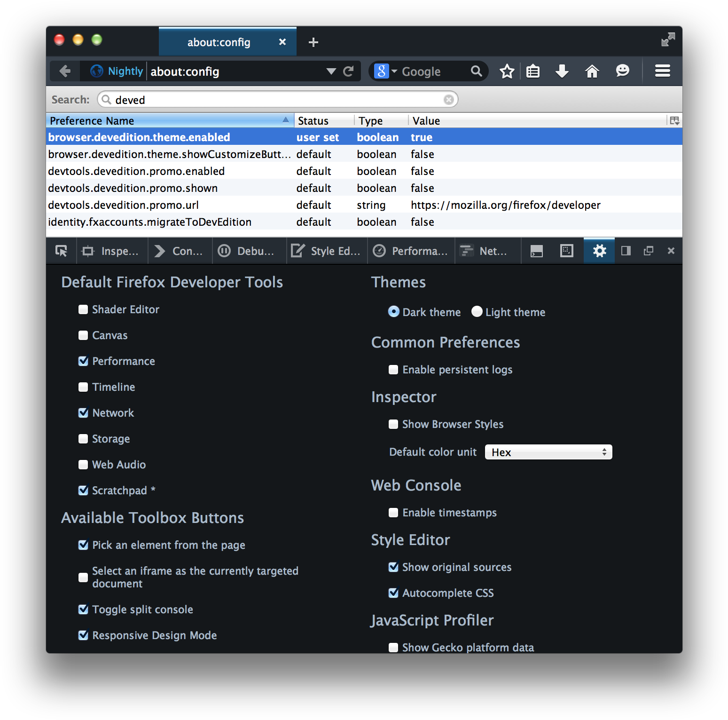Enable the Web Audio tool checkbox

pyautogui.click(x=83, y=464)
